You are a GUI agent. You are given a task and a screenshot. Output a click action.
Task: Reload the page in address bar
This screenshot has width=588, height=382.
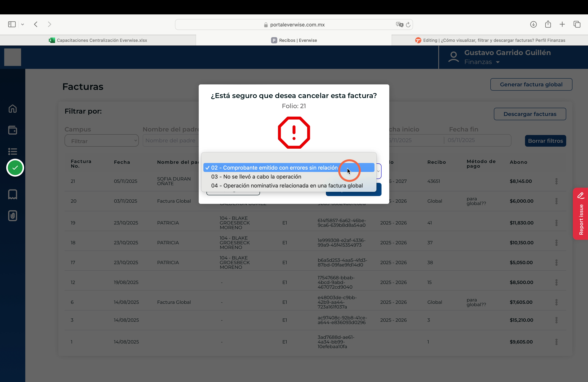point(408,25)
